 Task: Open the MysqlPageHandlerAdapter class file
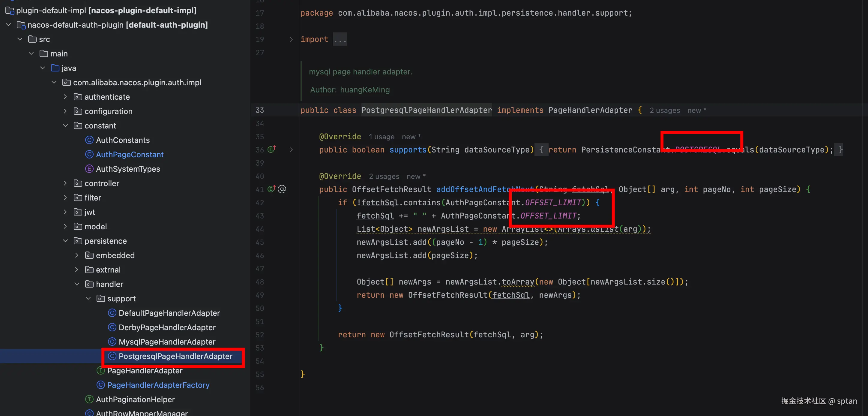pyautogui.click(x=167, y=342)
